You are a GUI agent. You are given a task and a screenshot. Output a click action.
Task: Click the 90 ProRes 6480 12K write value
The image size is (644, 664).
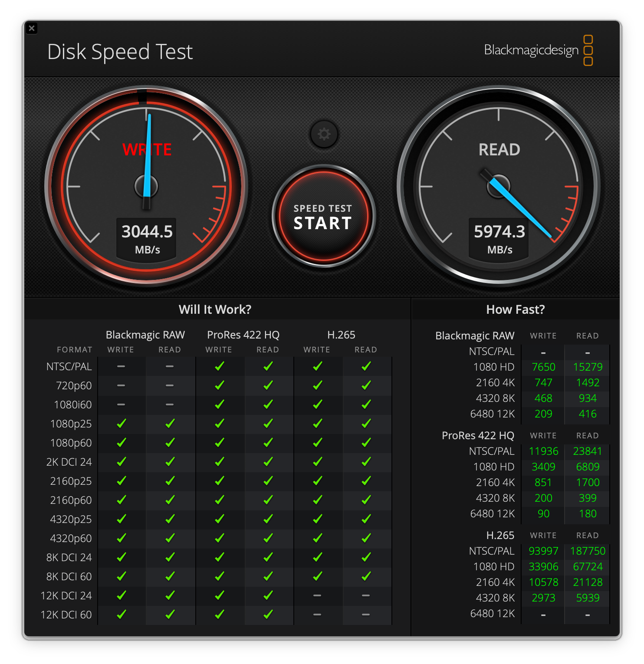point(543,514)
